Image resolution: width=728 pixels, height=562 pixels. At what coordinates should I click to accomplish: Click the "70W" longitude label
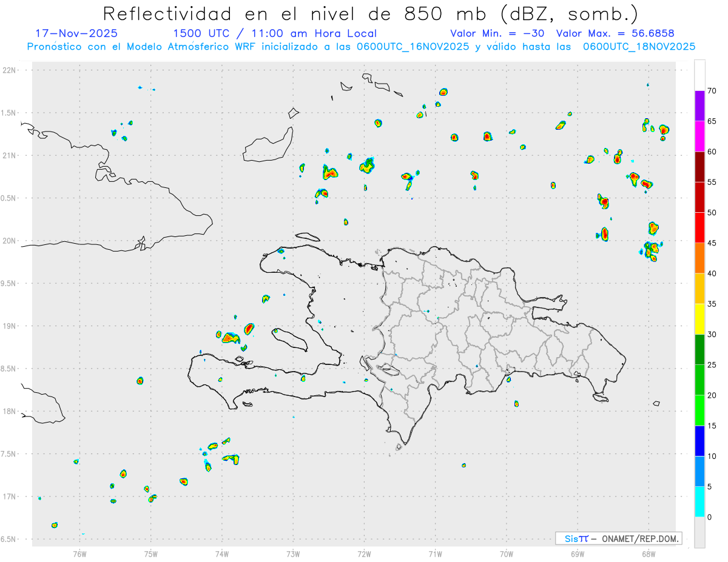[507, 554]
